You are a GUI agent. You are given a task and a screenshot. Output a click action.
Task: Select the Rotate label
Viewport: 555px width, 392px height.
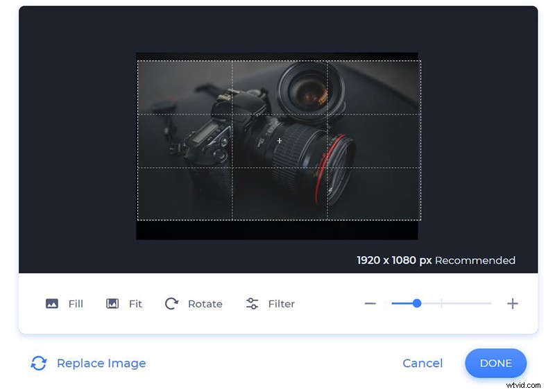point(205,304)
